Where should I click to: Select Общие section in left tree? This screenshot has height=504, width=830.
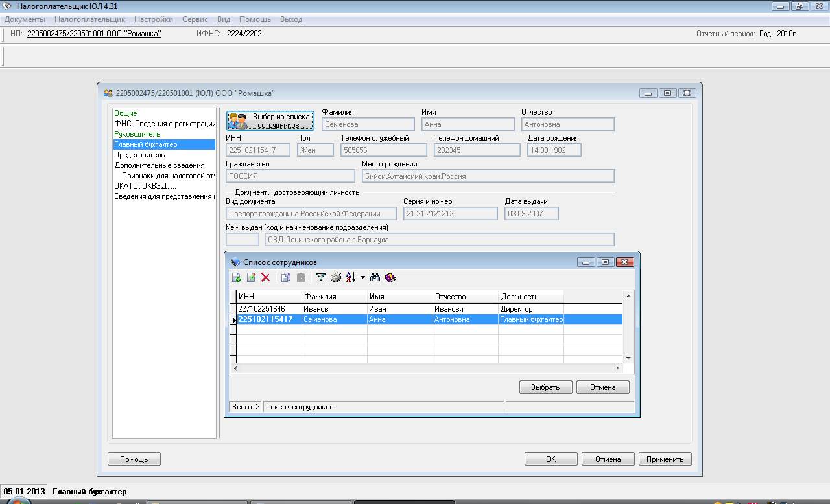click(x=126, y=113)
